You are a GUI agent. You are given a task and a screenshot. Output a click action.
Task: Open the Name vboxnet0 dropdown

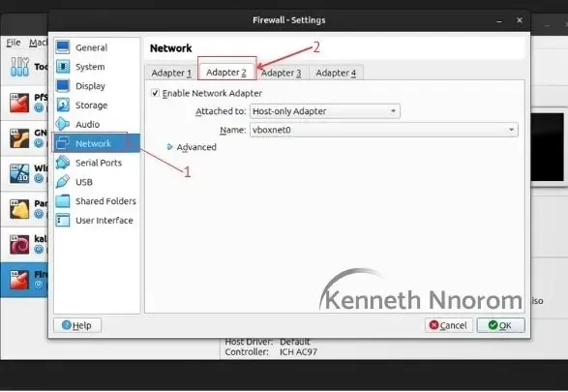click(x=384, y=130)
